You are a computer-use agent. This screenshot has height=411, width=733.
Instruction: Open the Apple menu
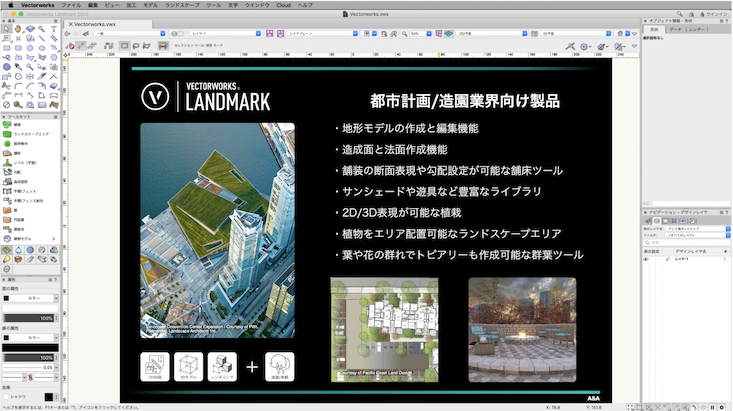click(x=10, y=5)
